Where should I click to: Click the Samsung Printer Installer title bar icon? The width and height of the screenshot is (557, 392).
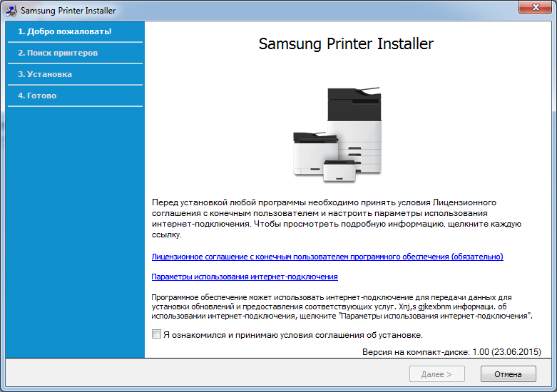pyautogui.click(x=11, y=11)
